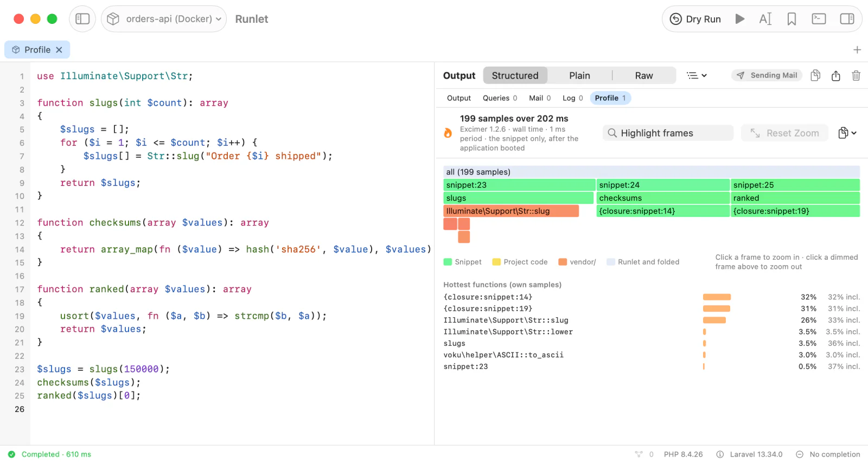Open the copy profile dropdown
This screenshot has width=868, height=463.
click(847, 133)
